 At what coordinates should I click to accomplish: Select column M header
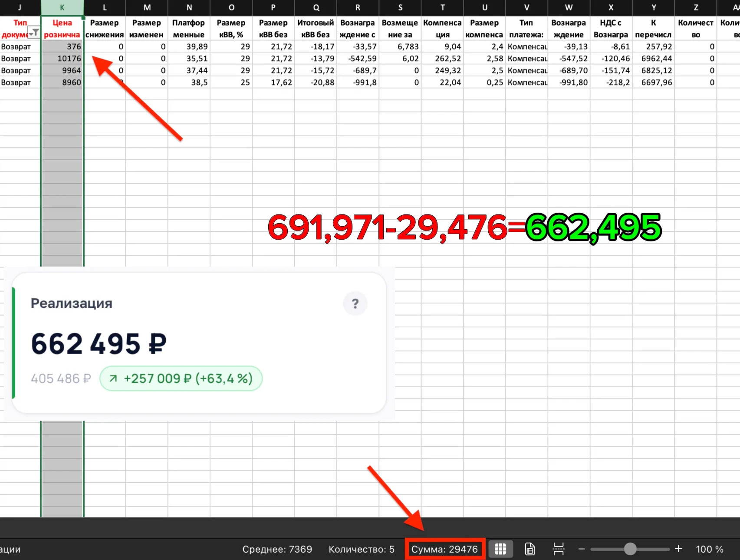147,7
